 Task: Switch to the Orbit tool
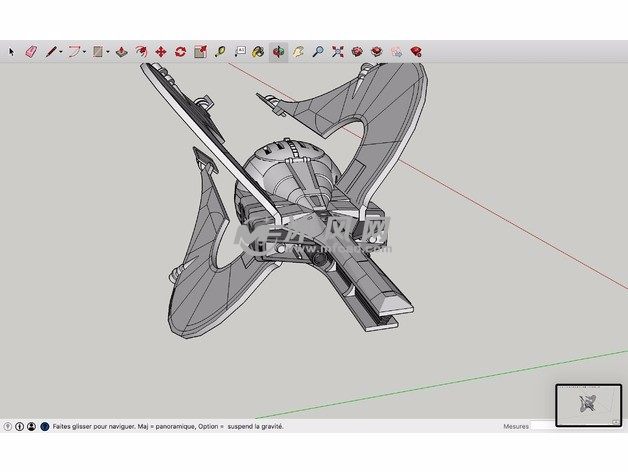tap(278, 51)
